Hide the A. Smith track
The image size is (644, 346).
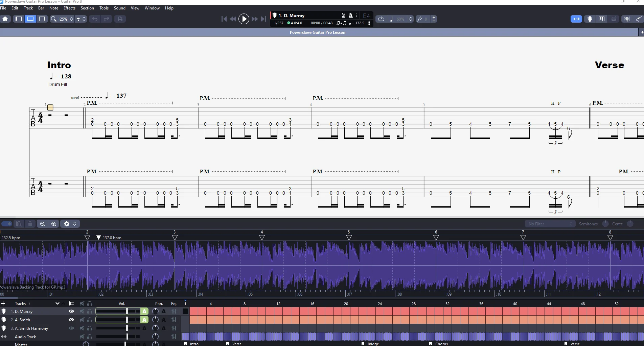tap(71, 320)
